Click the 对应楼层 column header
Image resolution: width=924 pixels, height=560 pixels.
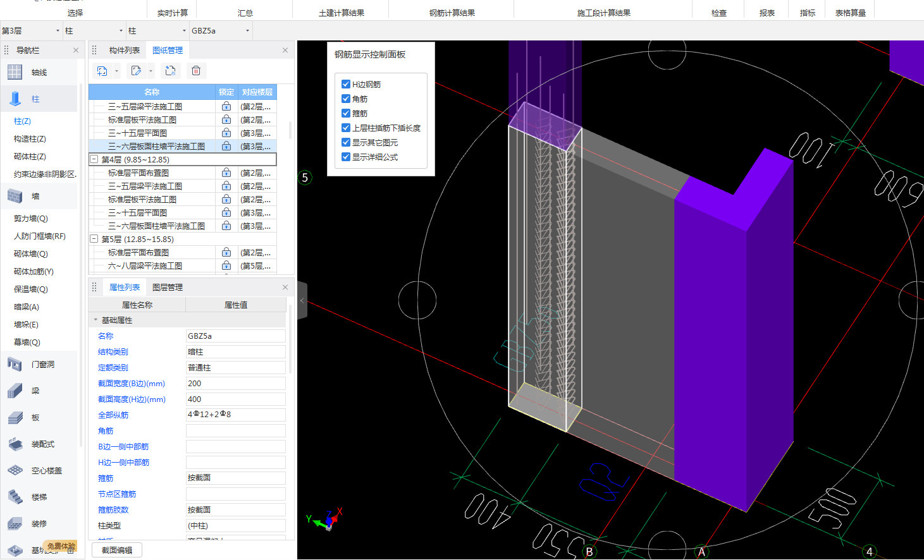tap(257, 92)
